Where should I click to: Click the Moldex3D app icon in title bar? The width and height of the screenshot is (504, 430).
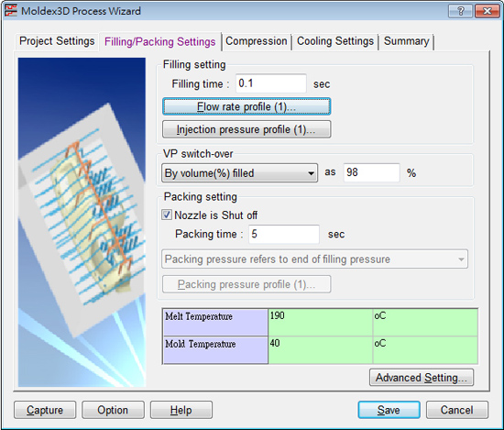(10, 10)
